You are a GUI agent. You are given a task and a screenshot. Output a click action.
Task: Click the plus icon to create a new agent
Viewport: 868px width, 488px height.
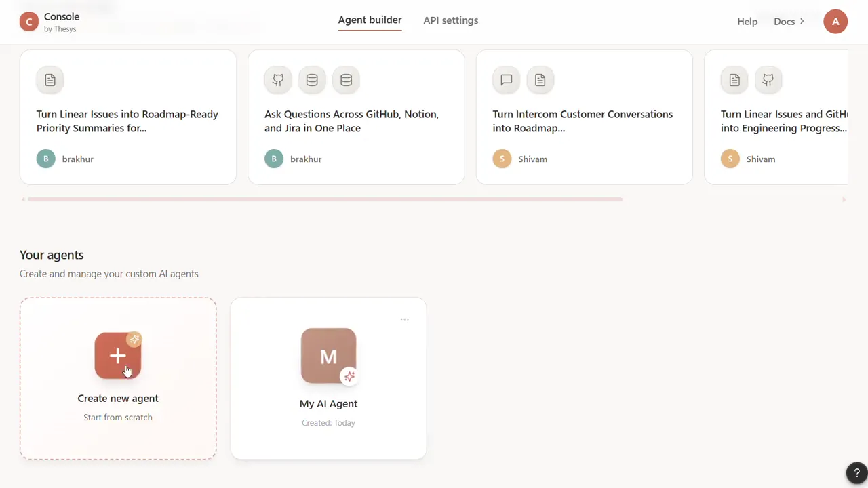pos(118,355)
